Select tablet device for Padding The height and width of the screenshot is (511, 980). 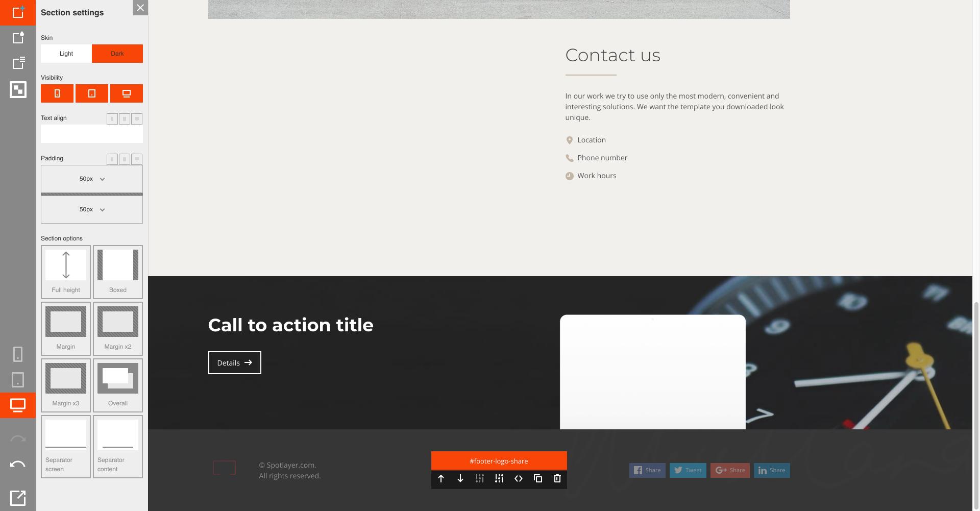[x=125, y=159]
